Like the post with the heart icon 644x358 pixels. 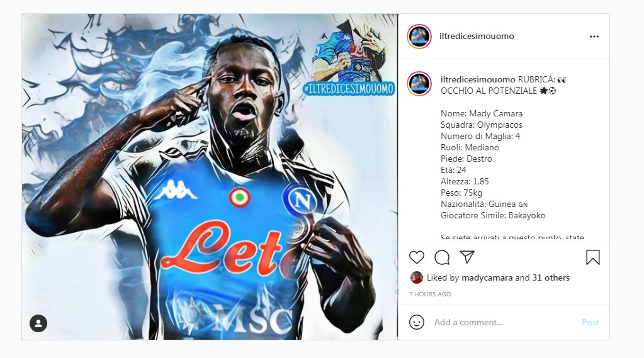(x=417, y=257)
